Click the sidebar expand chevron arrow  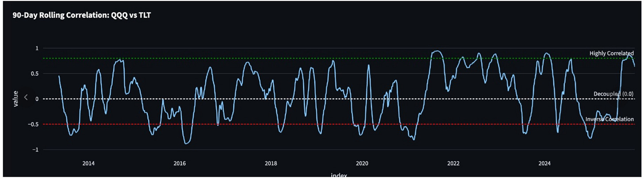tap(26, 98)
